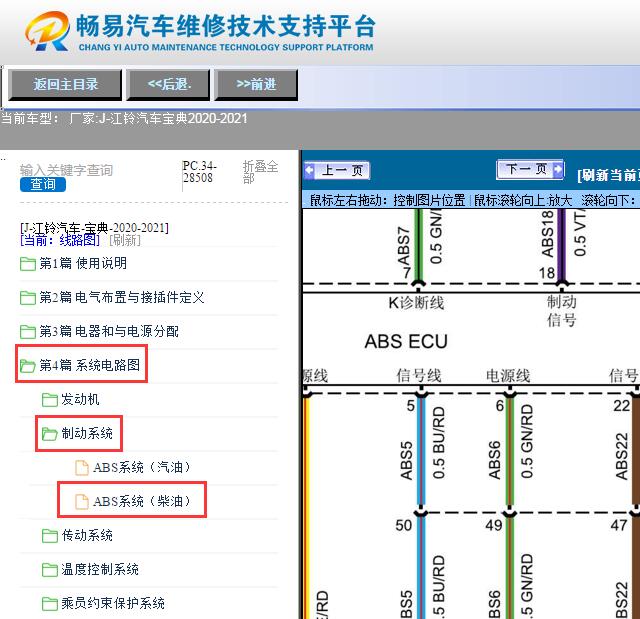Expand the 第1篇 使用说明 tree item
The image size is (640, 619).
click(83, 263)
